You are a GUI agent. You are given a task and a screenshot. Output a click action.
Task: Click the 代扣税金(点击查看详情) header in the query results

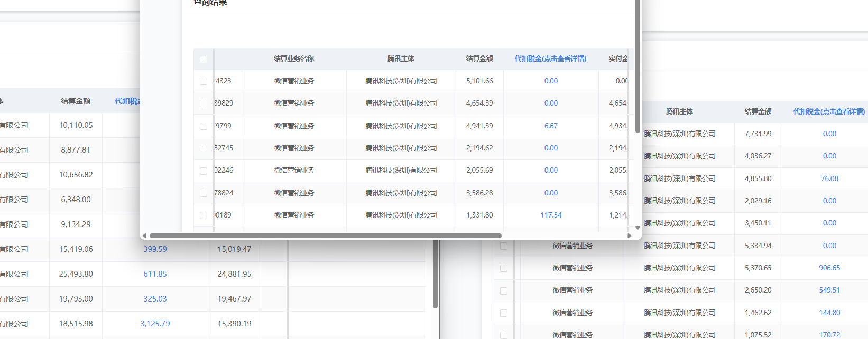coord(550,59)
